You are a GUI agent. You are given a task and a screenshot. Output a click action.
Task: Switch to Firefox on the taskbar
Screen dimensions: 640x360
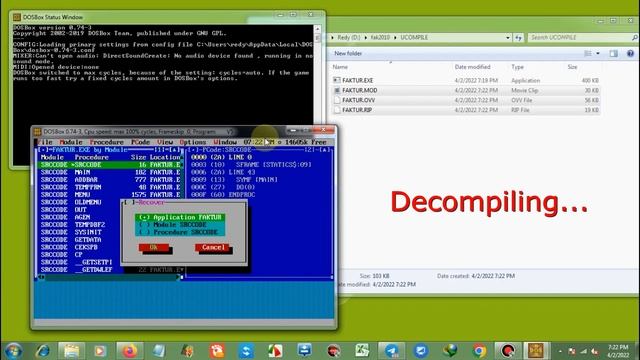(x=130, y=351)
